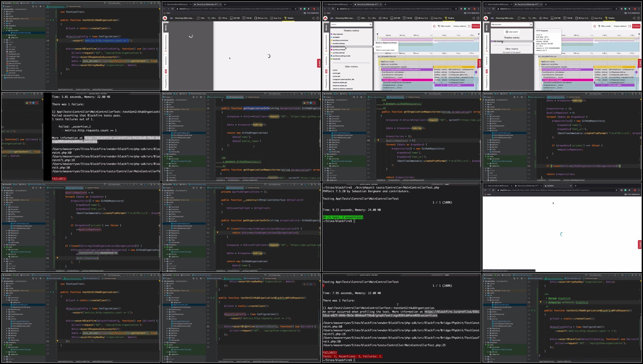Image resolution: width=643 pixels, height=364 pixels.
Task: Toggle the symfony.firewall timeline metric highlight
Action: pyautogui.click(x=339, y=50)
